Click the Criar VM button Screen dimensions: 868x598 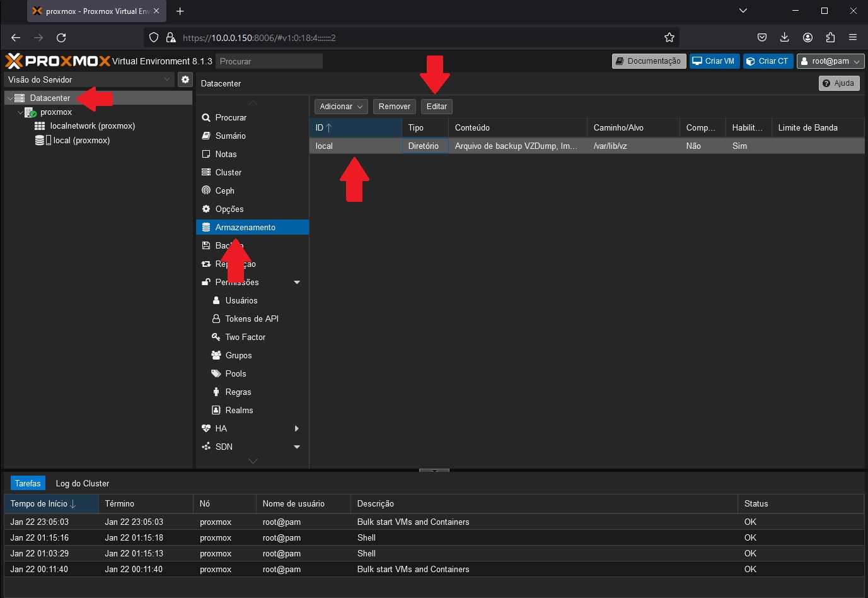[714, 61]
